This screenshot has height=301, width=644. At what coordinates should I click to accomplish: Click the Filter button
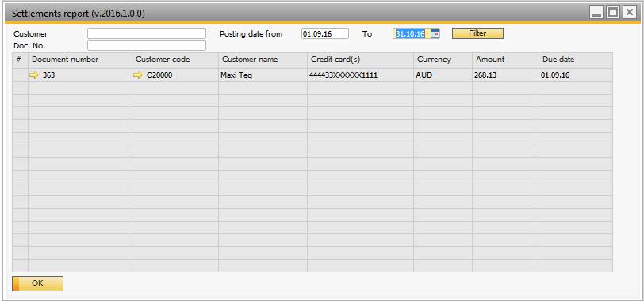(477, 33)
